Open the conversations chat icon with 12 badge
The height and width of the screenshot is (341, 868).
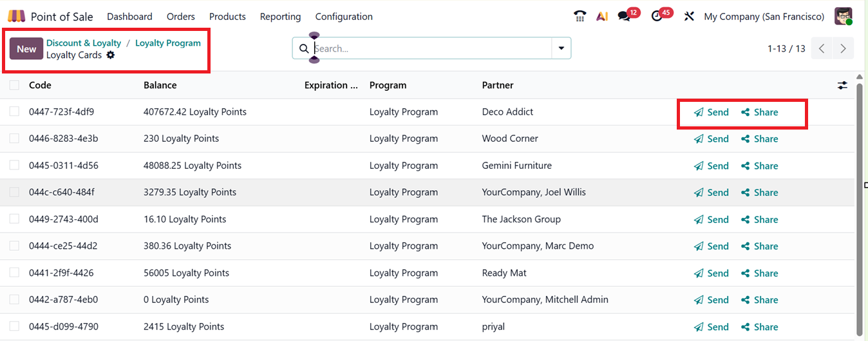click(x=624, y=17)
